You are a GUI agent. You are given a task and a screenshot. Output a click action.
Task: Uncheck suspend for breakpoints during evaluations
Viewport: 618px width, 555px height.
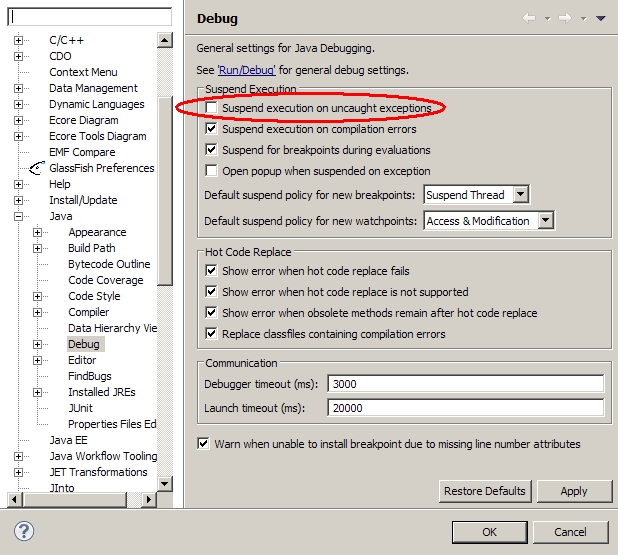tap(212, 150)
